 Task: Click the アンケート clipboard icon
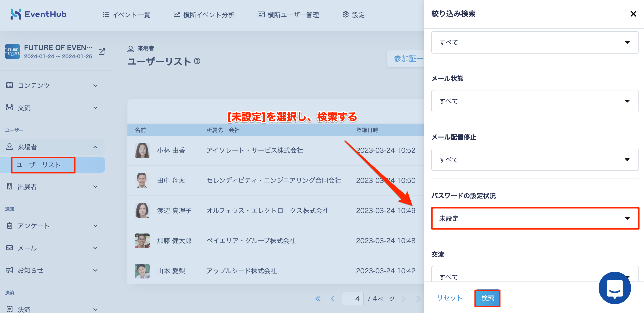point(9,225)
